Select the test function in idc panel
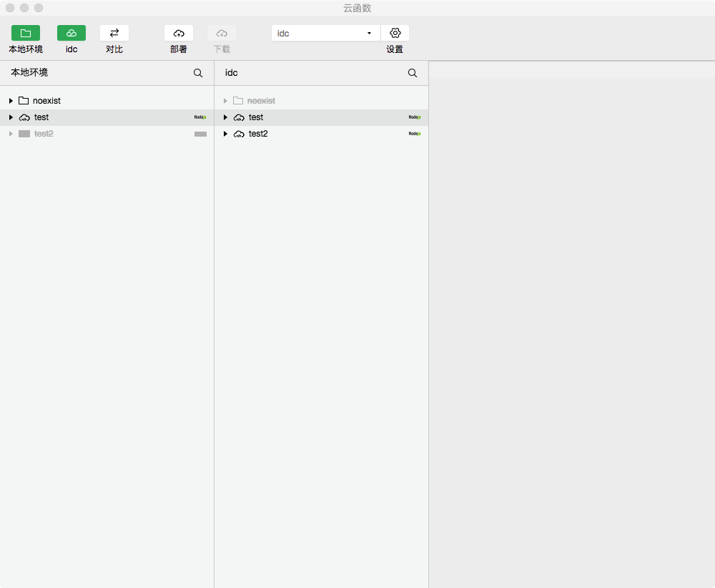 point(256,117)
